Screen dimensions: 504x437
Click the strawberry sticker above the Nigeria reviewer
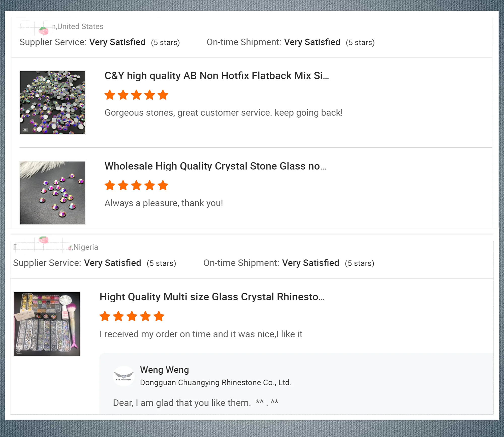44,239
